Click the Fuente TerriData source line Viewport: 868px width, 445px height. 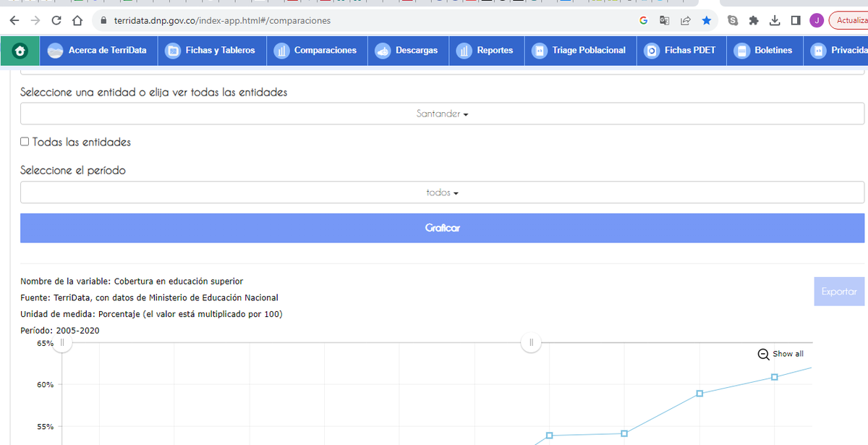149,297
